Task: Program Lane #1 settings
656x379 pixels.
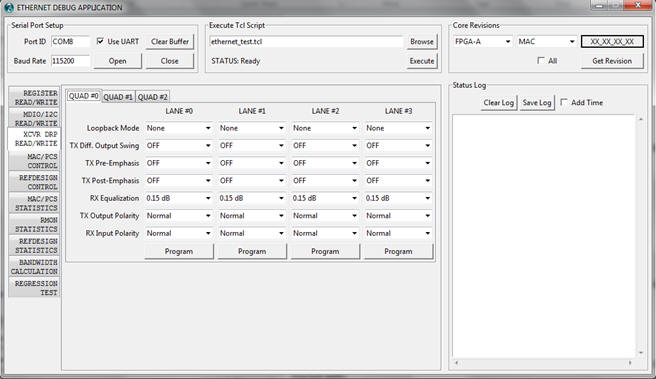Action: coord(252,251)
